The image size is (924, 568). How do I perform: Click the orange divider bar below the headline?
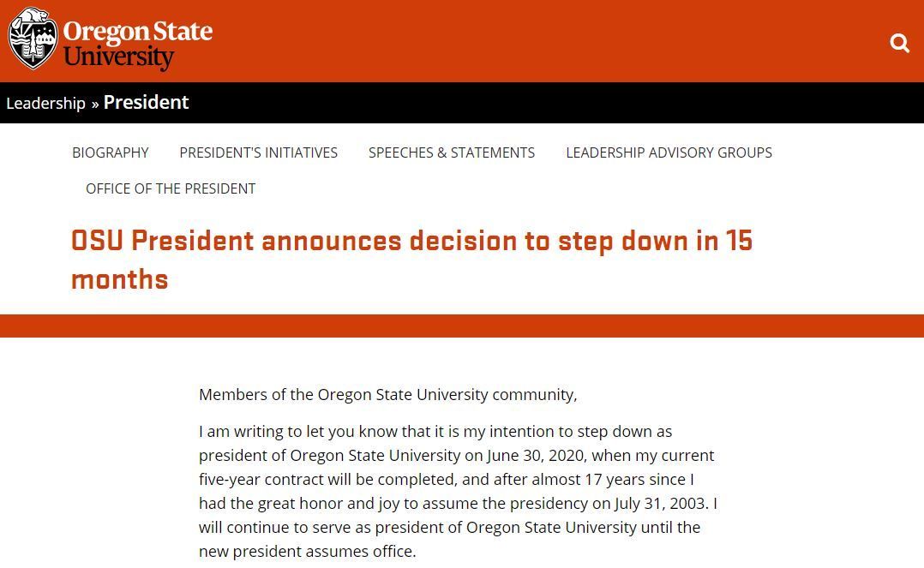[x=462, y=326]
